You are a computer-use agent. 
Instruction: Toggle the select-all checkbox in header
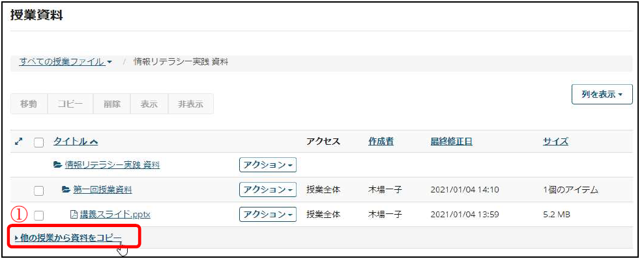point(38,142)
